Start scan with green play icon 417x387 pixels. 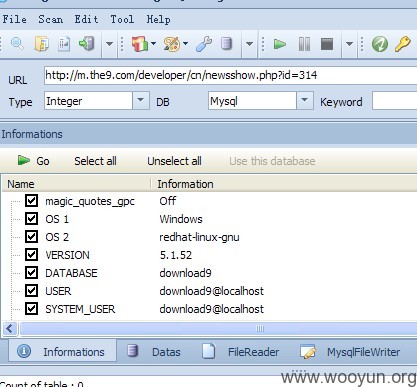280,44
